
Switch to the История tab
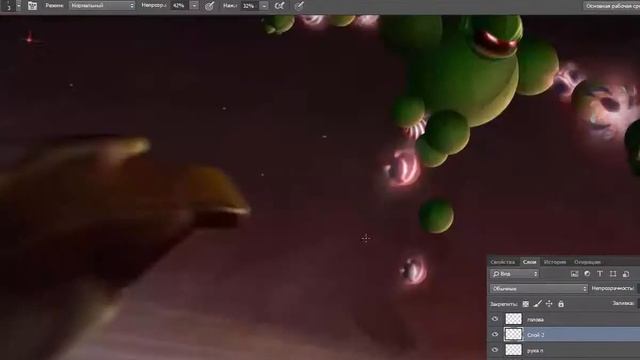[x=555, y=262]
